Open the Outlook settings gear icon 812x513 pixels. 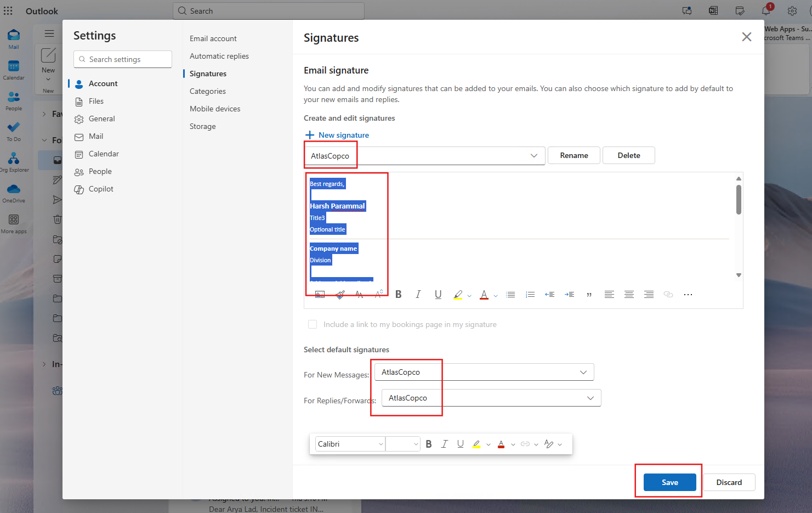click(x=792, y=11)
